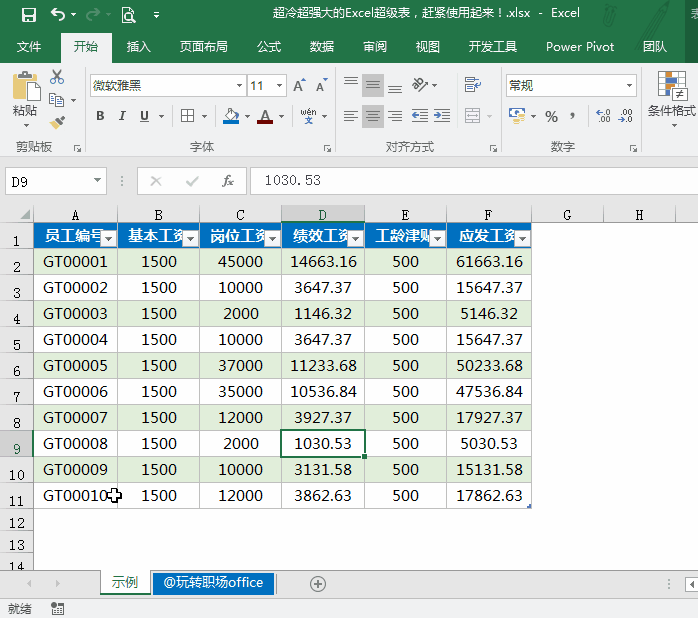Decrease decimal places

pos(625,116)
